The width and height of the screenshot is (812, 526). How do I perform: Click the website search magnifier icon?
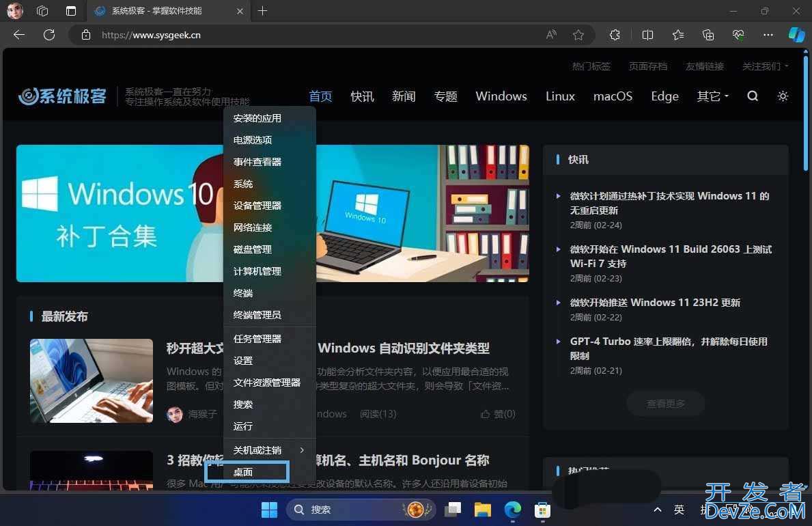coord(753,96)
